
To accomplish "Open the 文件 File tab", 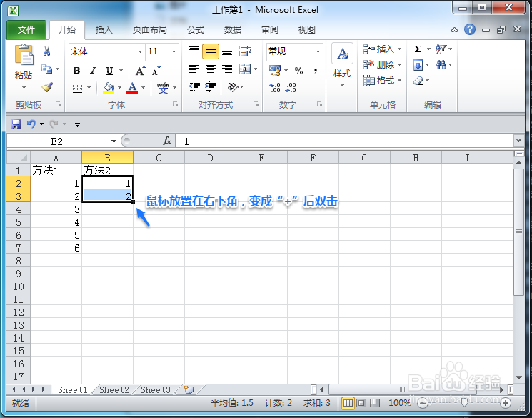I will click(26, 30).
